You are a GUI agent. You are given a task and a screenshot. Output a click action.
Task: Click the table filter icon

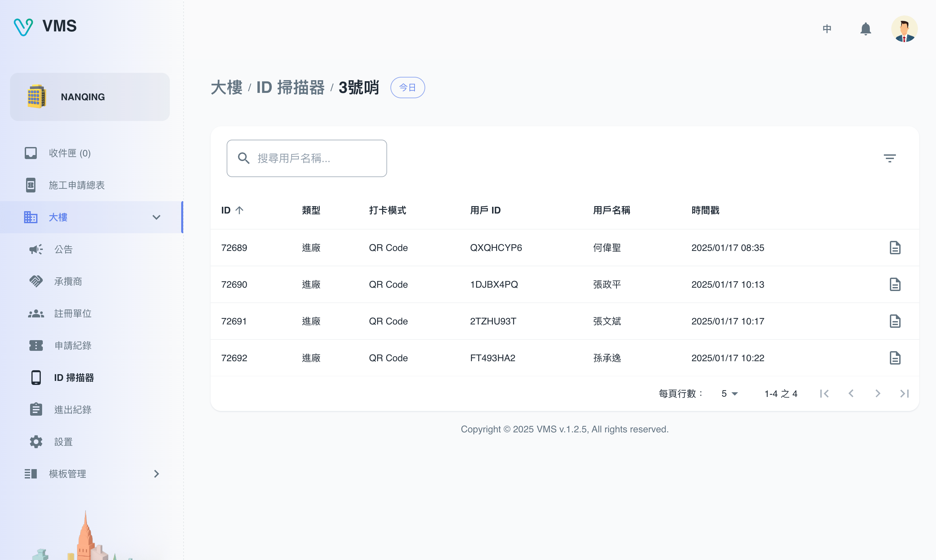click(889, 158)
